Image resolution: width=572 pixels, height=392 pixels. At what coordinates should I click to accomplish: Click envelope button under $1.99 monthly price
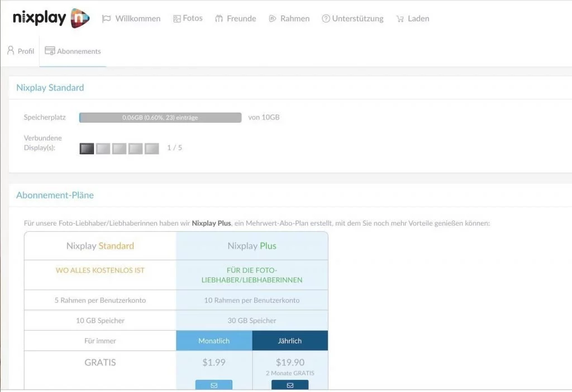[x=214, y=385]
